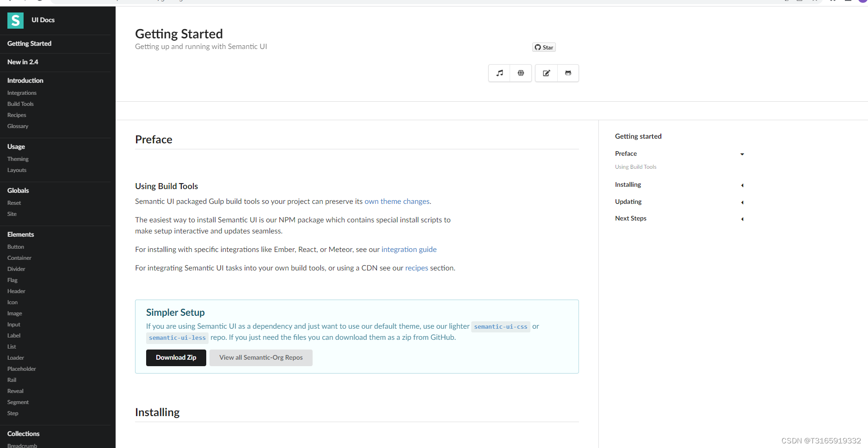Open the Rail element docs

point(12,380)
